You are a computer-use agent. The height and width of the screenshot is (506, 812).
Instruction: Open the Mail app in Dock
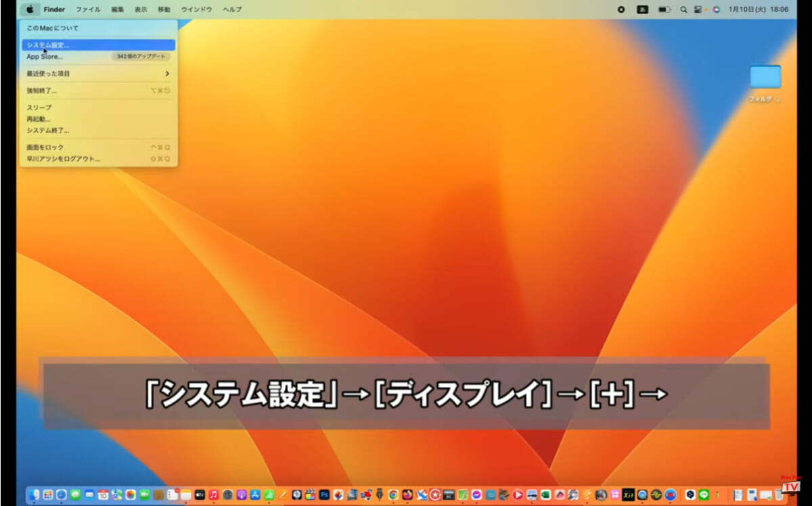pos(89,495)
